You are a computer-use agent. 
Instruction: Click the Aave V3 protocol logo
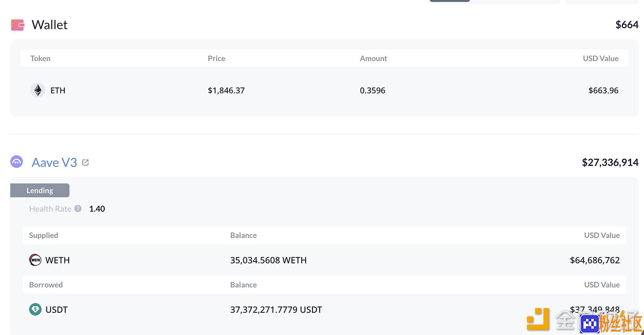tap(17, 162)
